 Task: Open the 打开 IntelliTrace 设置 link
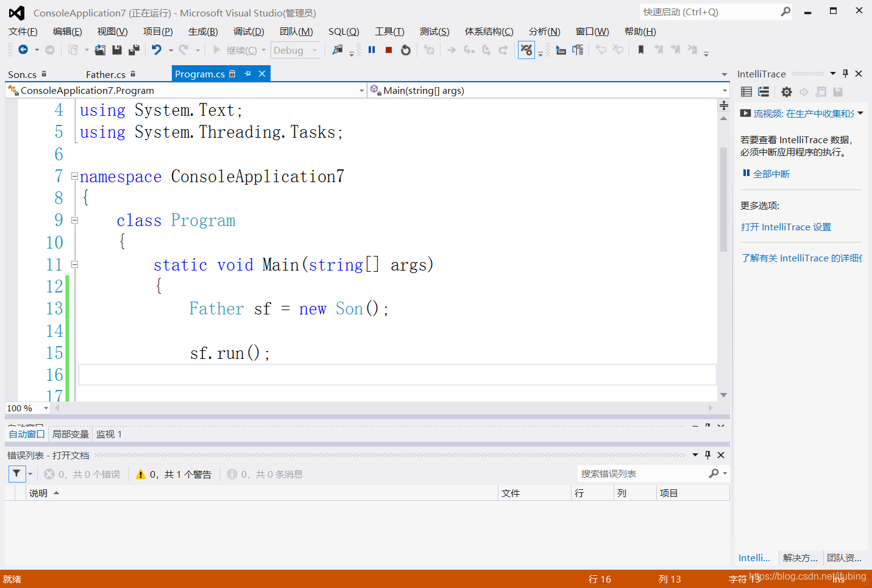[x=786, y=227]
